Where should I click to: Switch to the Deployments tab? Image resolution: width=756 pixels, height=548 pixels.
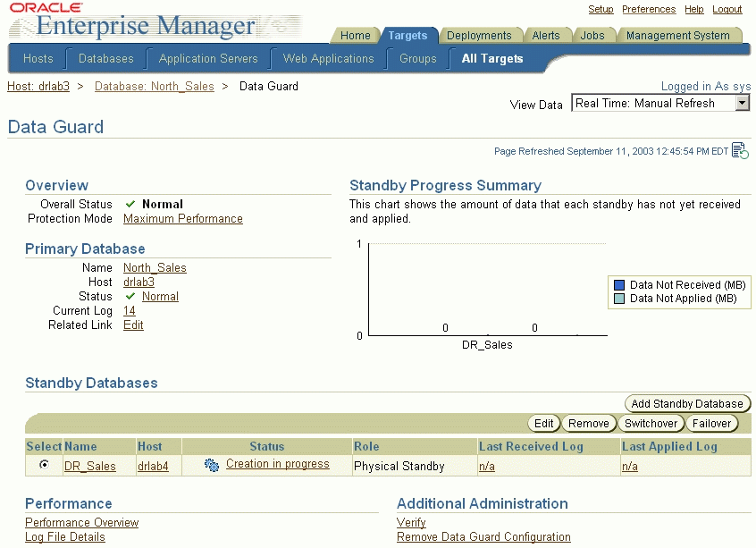click(x=481, y=36)
